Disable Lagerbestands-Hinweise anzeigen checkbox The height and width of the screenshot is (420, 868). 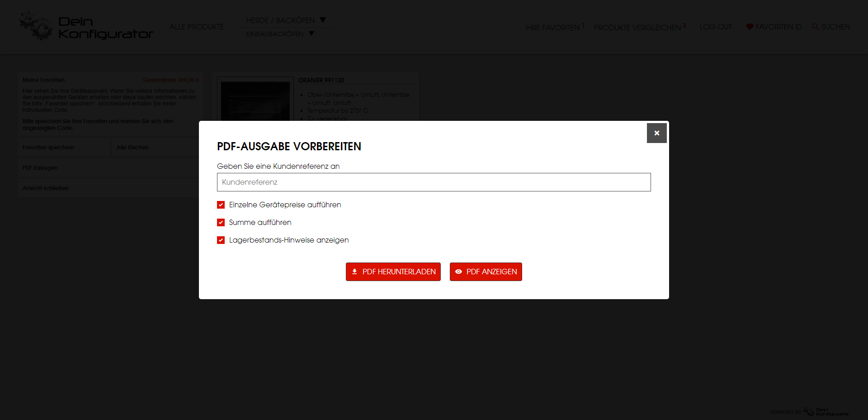pos(221,240)
